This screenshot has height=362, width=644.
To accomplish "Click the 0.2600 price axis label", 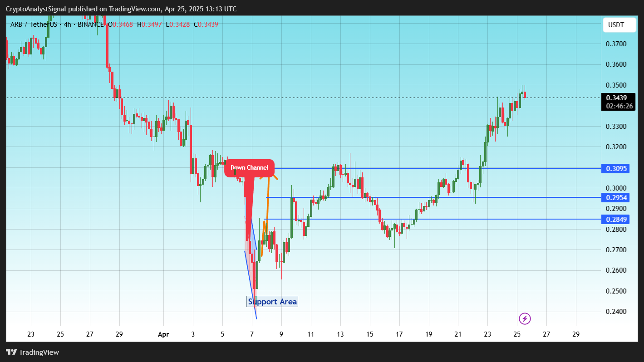I will click(x=616, y=270).
